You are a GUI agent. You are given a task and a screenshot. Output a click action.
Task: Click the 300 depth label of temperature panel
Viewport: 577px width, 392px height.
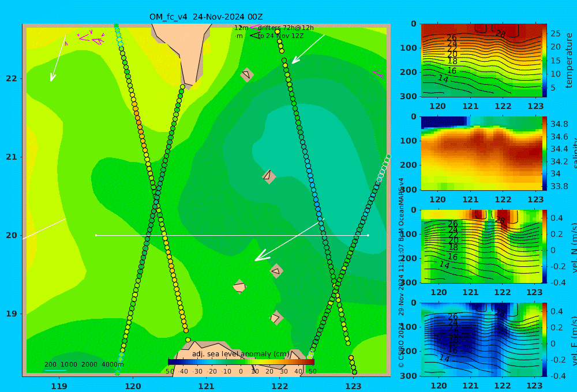(409, 96)
